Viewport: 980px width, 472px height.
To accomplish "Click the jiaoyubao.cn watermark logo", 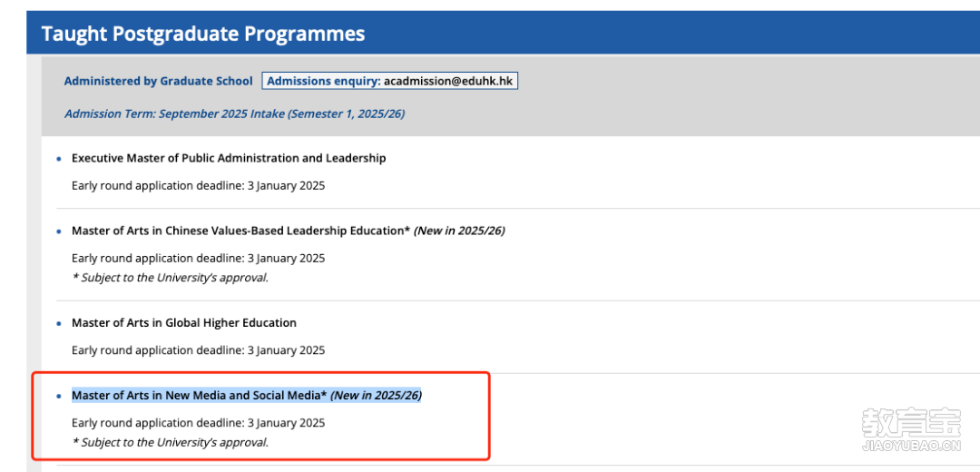I will point(911,429).
